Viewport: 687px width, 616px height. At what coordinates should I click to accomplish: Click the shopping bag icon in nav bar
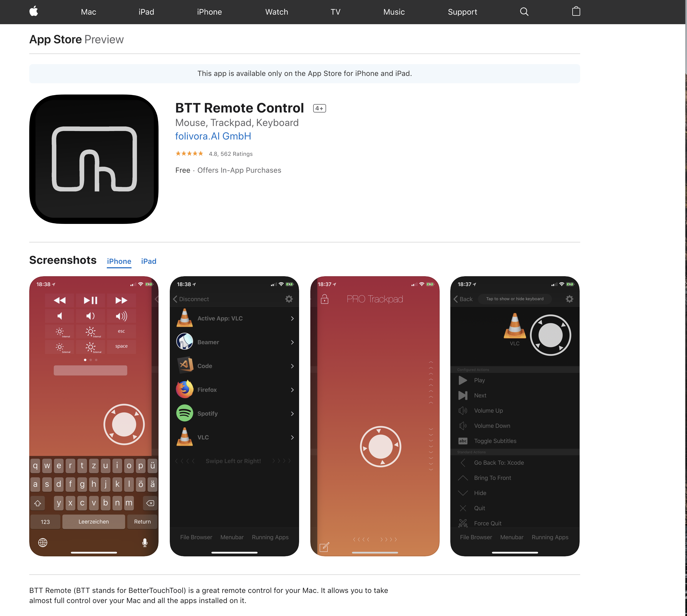pos(576,12)
